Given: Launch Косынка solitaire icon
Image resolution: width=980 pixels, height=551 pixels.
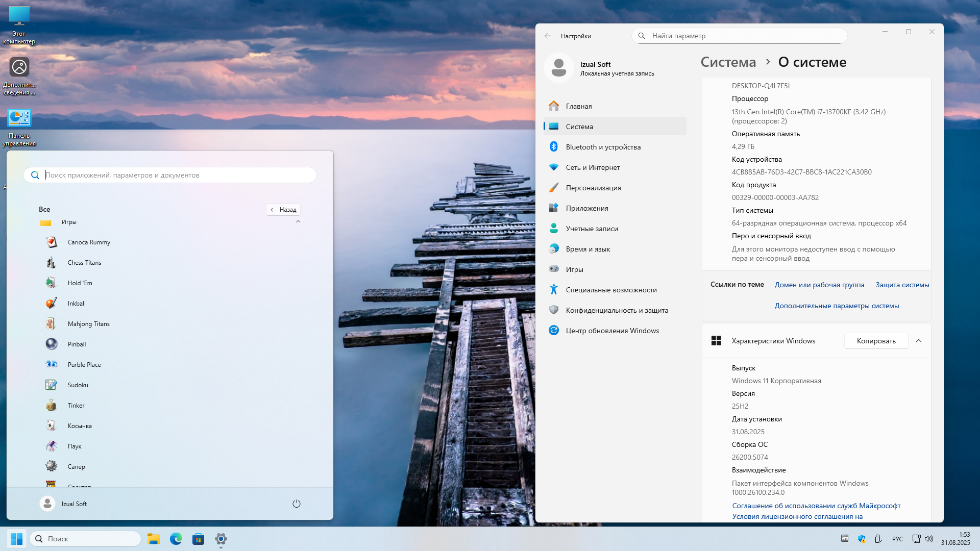Looking at the screenshot, I should tap(51, 426).
